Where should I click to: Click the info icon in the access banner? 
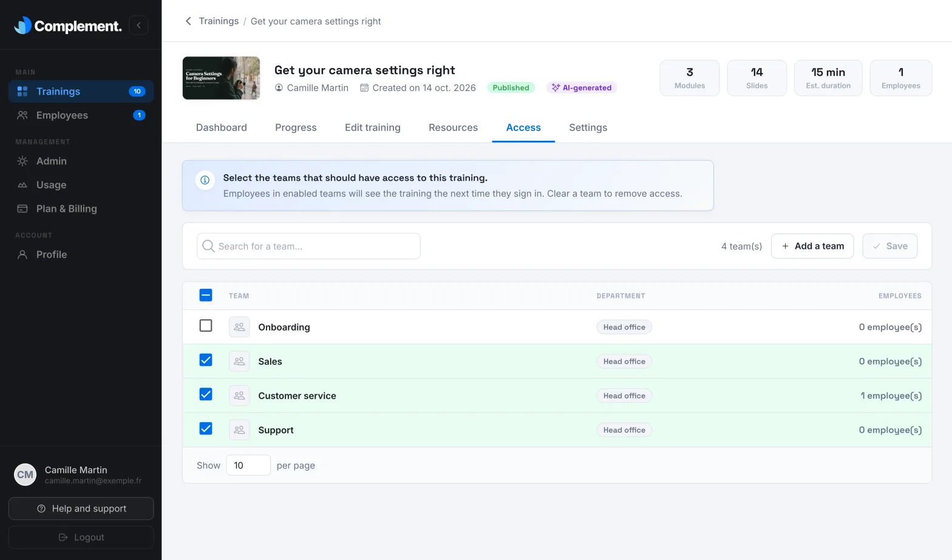(x=205, y=180)
